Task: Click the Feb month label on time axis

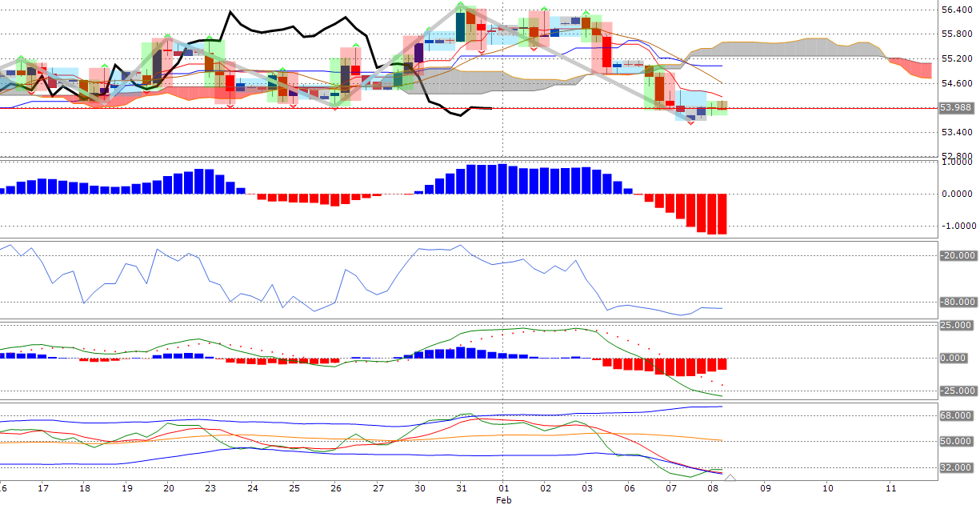Action: coord(502,499)
